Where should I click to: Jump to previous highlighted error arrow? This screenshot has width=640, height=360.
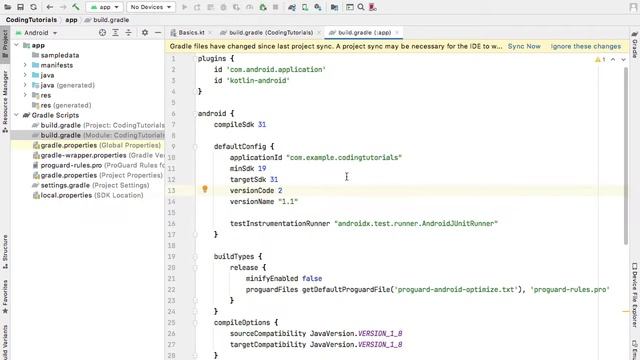(613, 60)
